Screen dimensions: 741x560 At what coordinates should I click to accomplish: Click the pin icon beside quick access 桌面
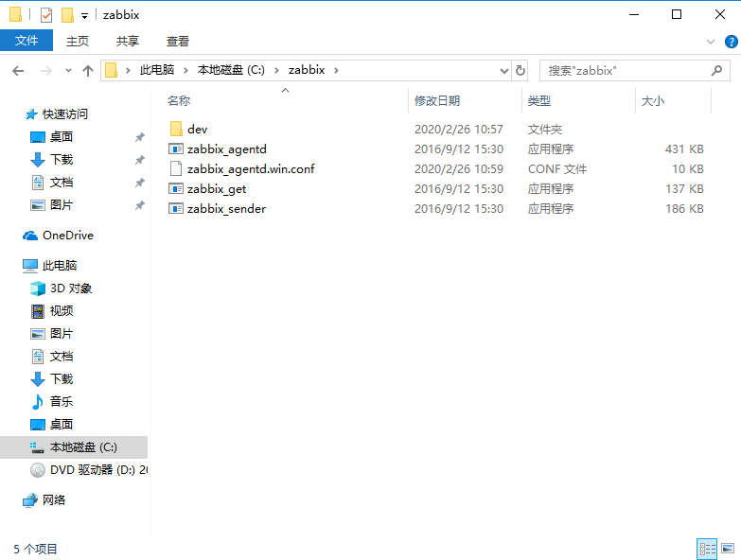139,137
